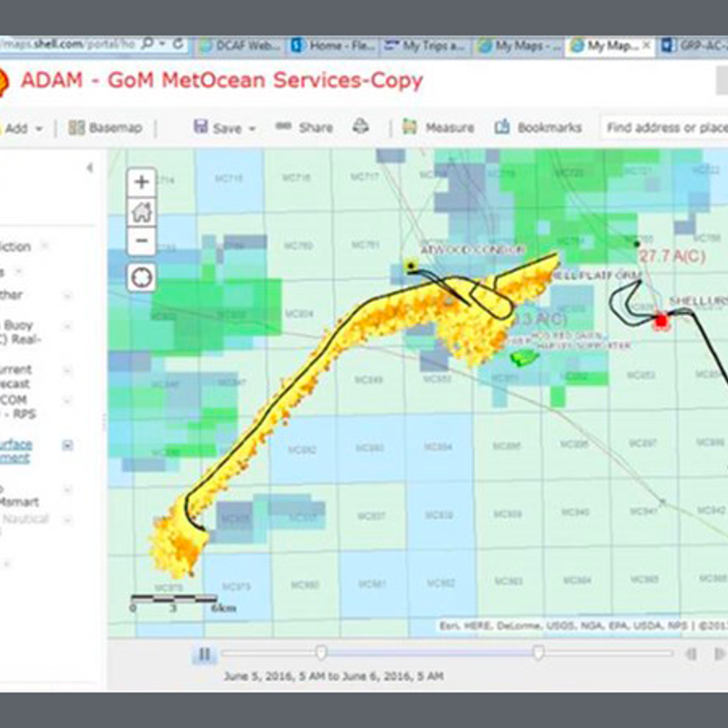
Task: Click the zoom in plus button
Action: click(x=141, y=182)
